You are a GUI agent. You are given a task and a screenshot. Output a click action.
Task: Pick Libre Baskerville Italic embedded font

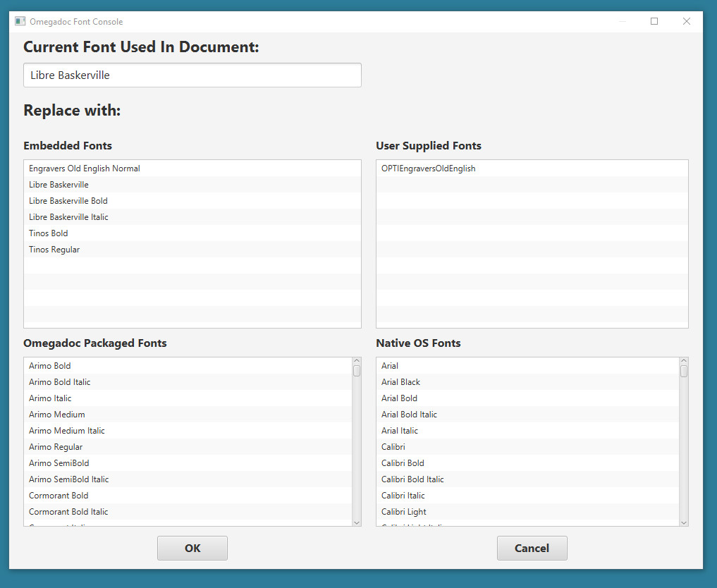(x=192, y=217)
